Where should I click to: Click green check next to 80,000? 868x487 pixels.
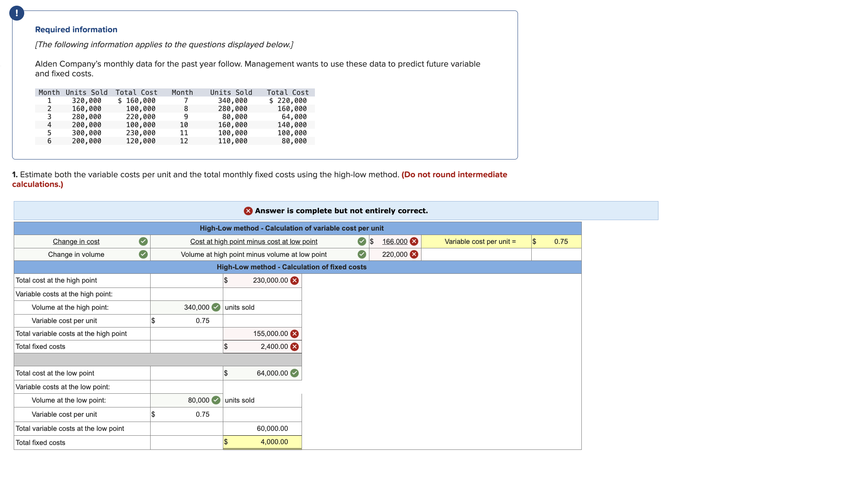[x=216, y=400]
